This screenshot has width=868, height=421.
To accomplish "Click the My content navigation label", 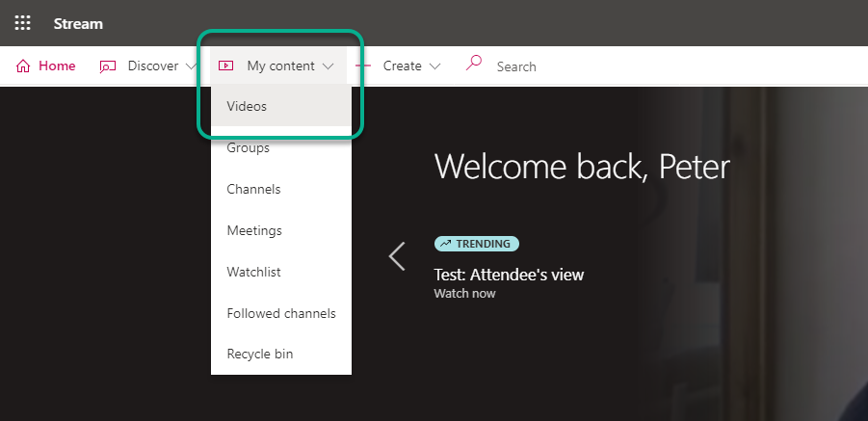I will coord(280,66).
